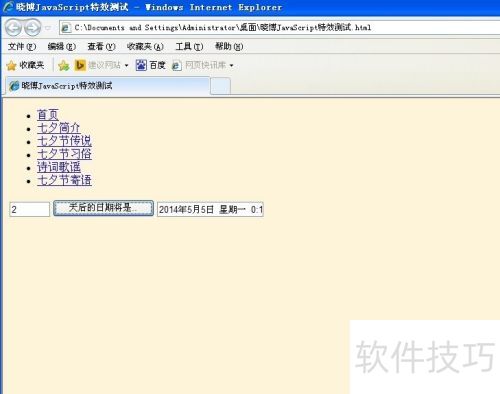Open the 七夕节传说 link

[x=64, y=141]
